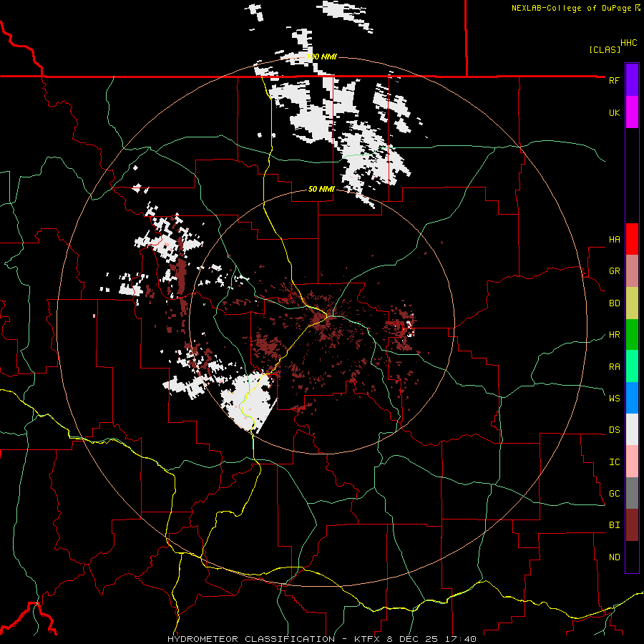Click the IC legend label
Image resolution: width=644 pixels, height=644 pixels.
click(614, 462)
